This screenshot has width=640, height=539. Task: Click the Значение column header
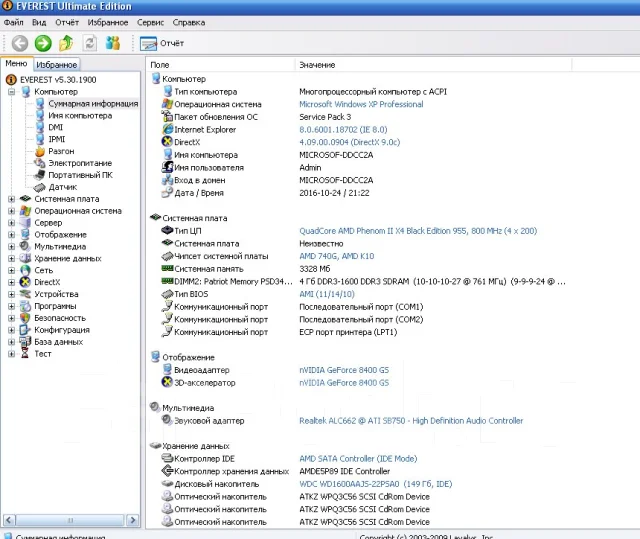[433, 64]
